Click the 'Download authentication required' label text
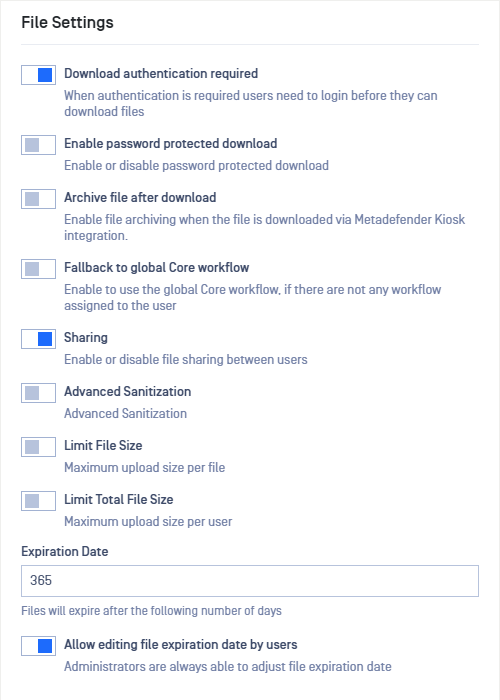This screenshot has width=500, height=700. [161, 73]
